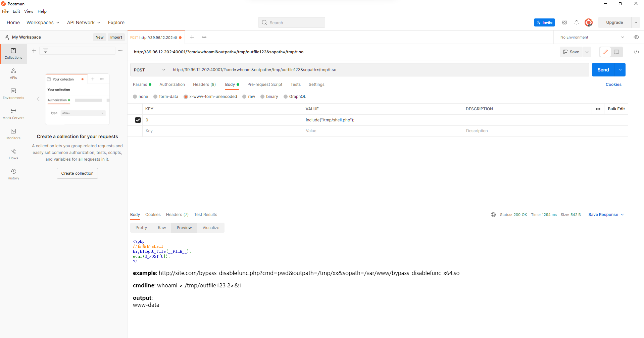
Task: Open the code snippet icon
Action: (636, 52)
